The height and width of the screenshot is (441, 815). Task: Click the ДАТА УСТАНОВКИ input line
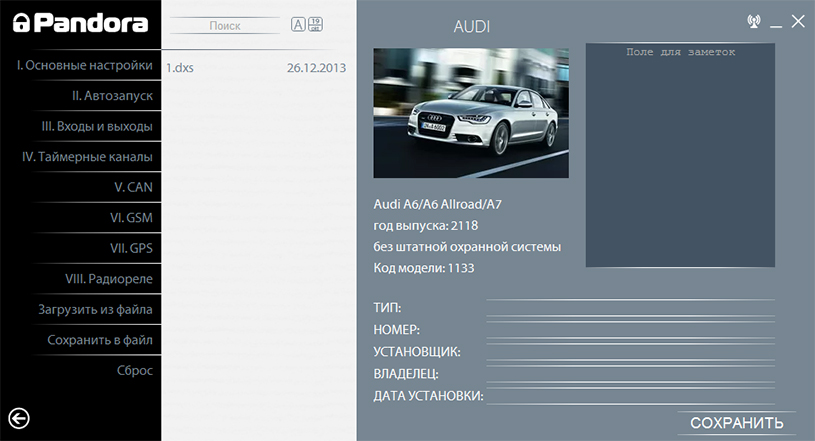(630, 396)
